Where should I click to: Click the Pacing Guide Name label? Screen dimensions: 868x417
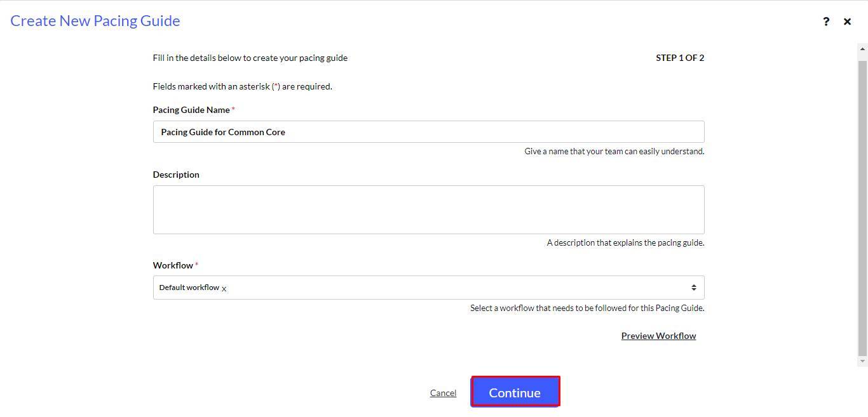[x=191, y=110]
